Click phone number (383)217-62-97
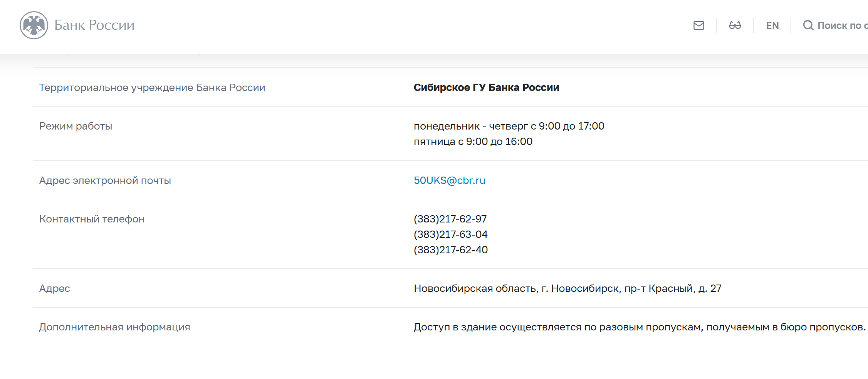The width and height of the screenshot is (868, 379). tap(450, 219)
